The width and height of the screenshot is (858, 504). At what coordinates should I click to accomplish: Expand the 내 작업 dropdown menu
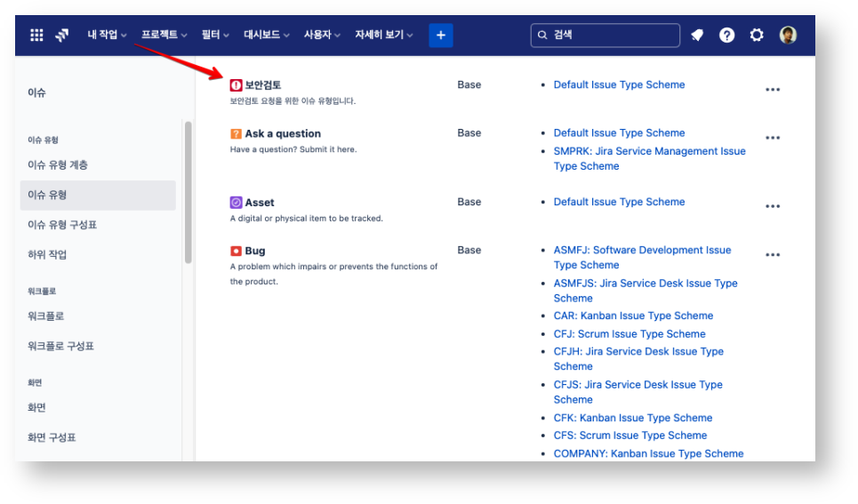107,36
